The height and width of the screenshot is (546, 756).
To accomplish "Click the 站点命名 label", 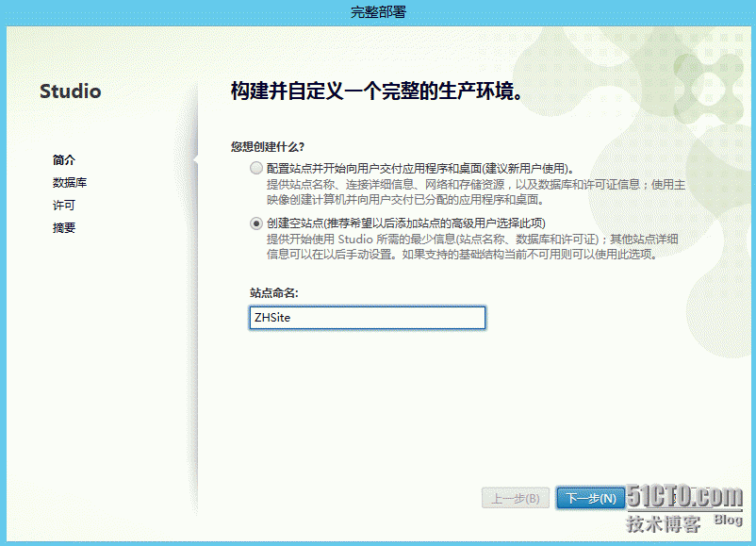I will [274, 292].
